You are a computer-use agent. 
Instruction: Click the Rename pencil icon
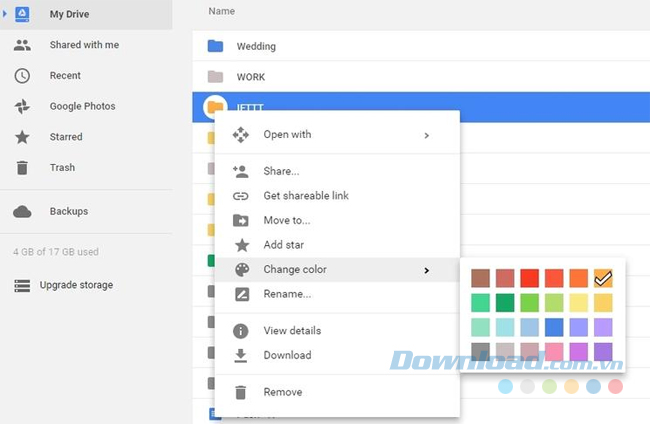click(242, 294)
